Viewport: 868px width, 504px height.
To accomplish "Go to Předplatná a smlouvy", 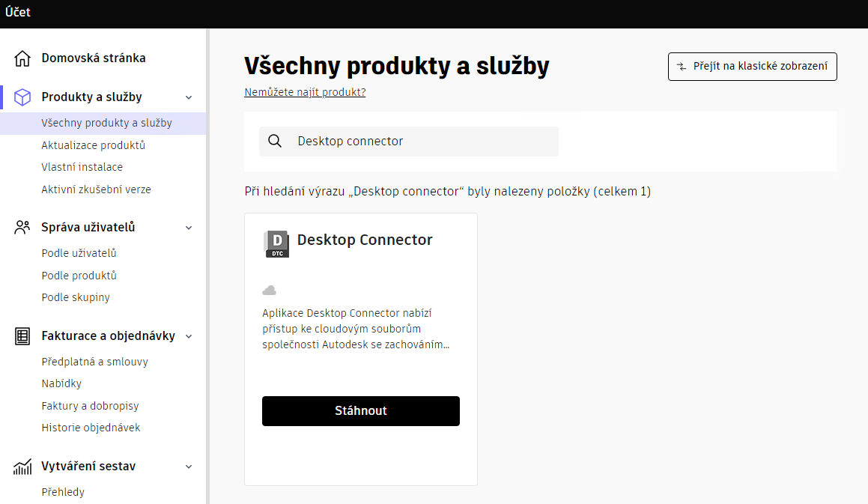I will click(x=94, y=362).
